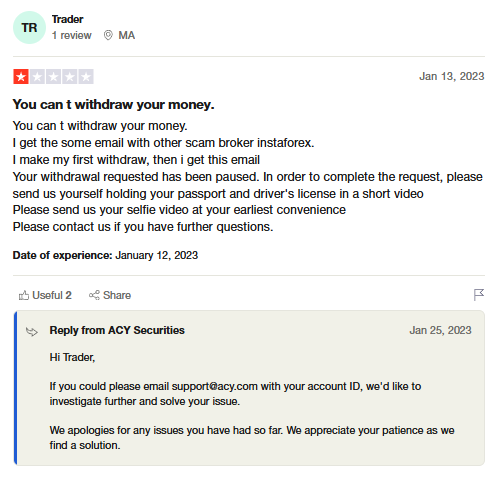Click the red one-star rating icon
The image size is (497, 477).
(x=21, y=77)
